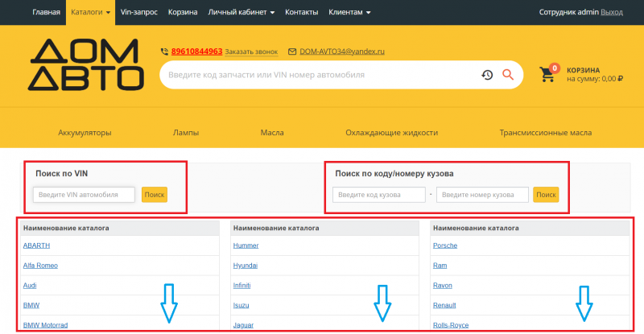Open the ABARTH catalog
This screenshot has height=334, width=644.
(36, 245)
